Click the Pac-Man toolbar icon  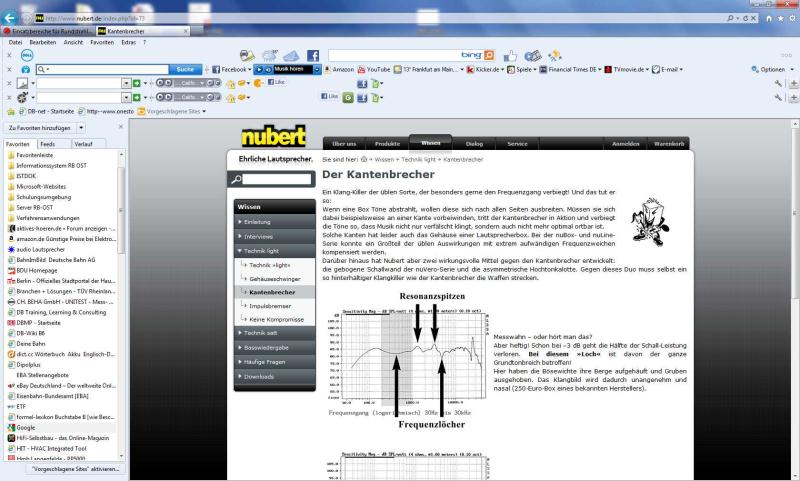(x=258, y=83)
